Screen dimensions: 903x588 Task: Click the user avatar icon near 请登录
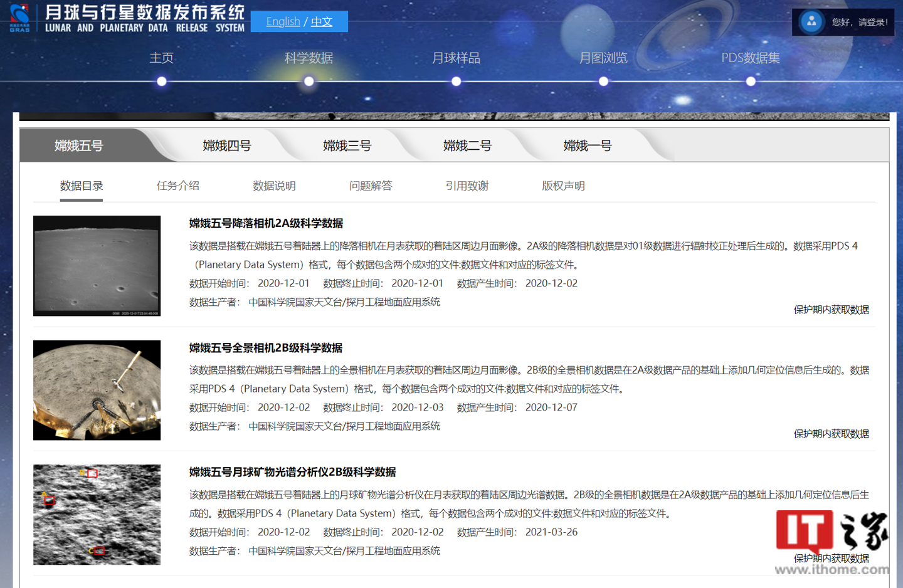[x=811, y=21]
